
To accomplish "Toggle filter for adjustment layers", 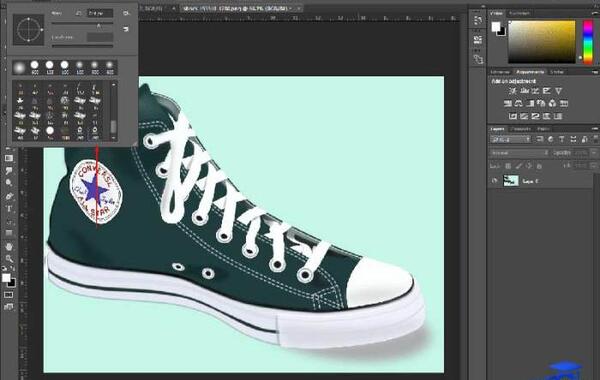I will point(551,139).
